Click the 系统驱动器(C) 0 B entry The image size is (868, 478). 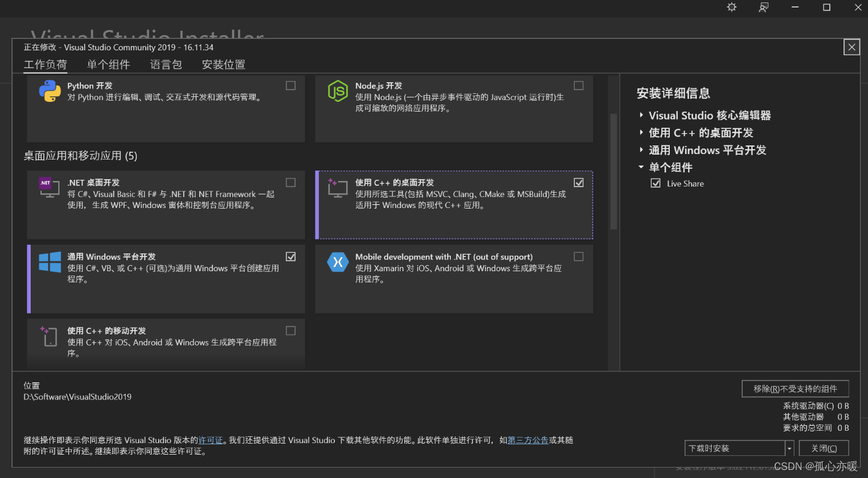point(816,406)
